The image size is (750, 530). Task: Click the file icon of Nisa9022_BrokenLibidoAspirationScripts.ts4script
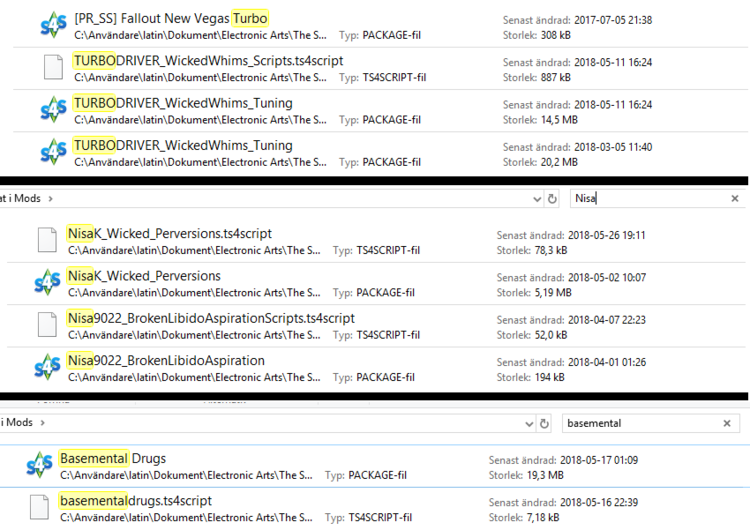coord(47,325)
